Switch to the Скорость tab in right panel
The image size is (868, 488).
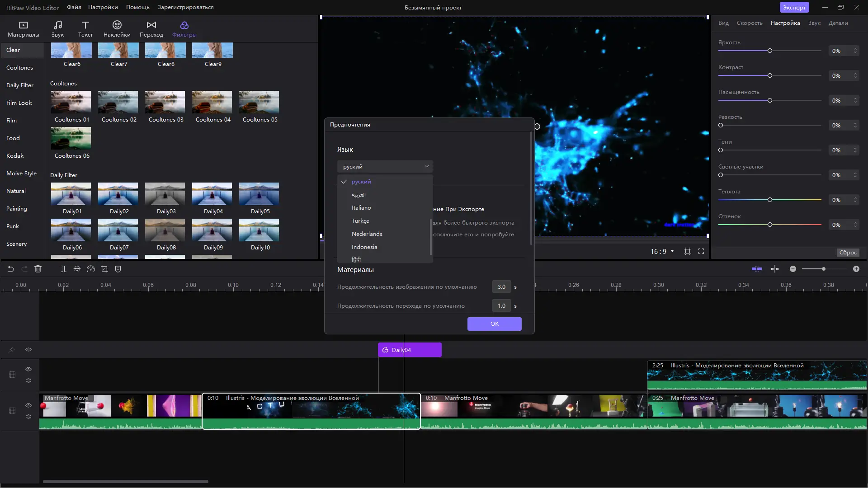749,23
